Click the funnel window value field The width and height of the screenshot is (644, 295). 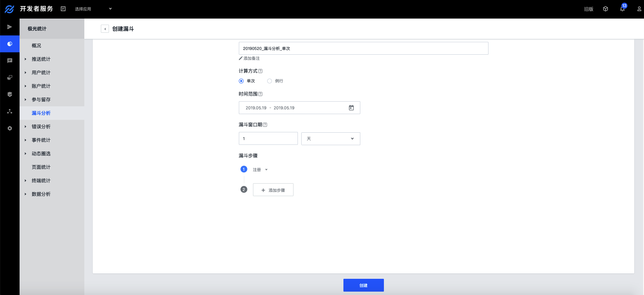tap(268, 138)
